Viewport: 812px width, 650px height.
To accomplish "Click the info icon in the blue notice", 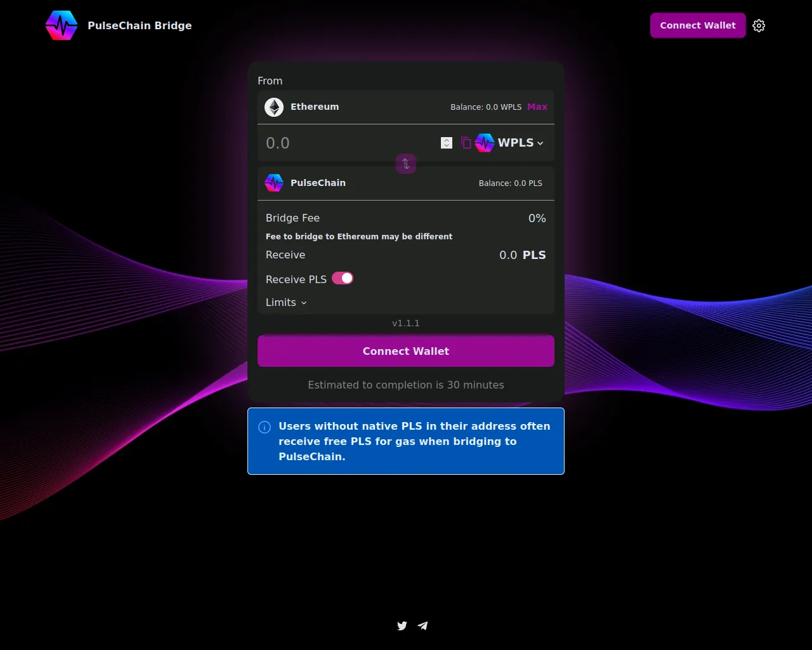I will click(265, 427).
